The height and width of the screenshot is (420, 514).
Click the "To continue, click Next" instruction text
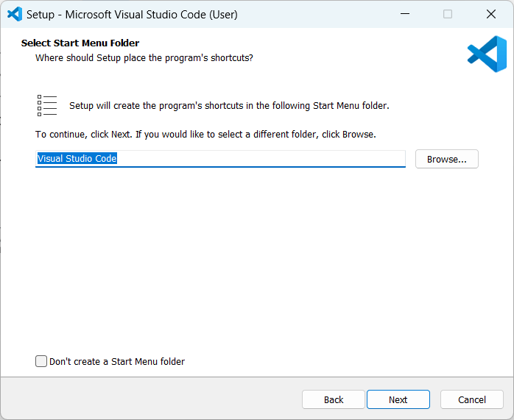pos(205,135)
